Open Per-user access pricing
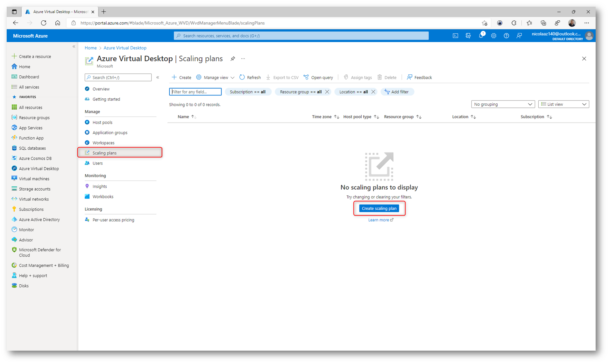Viewport: 609px width, 364px height. click(113, 220)
